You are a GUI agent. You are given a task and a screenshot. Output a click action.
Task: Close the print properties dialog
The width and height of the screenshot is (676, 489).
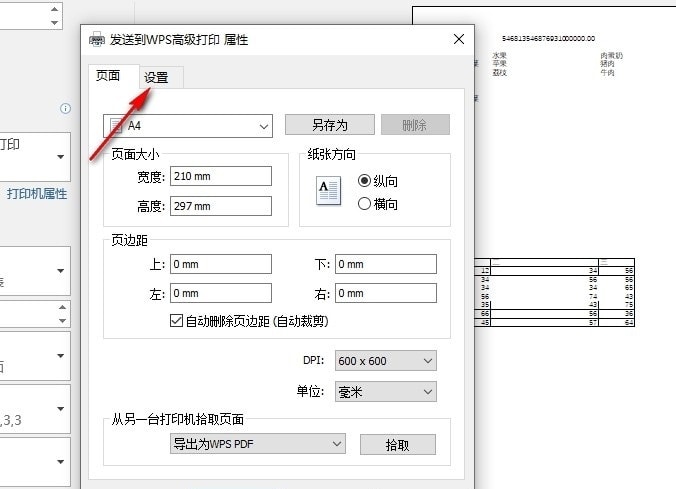(x=459, y=40)
